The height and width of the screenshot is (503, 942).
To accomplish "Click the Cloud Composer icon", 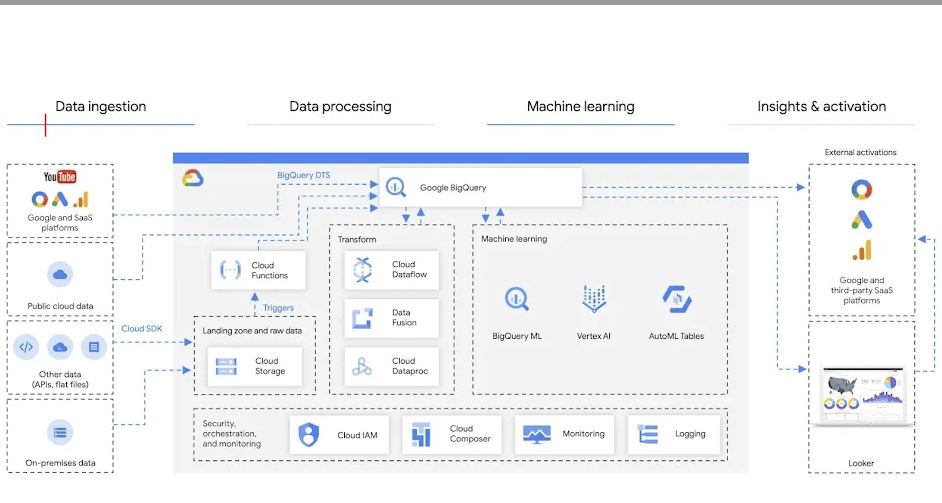I will coord(421,434).
